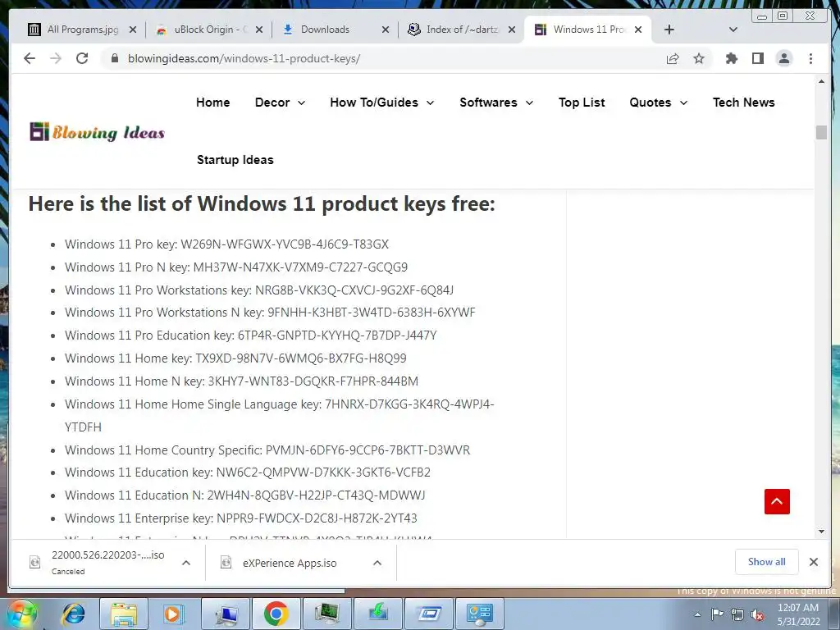The image size is (840, 630).
Task: Switch to the uBlock Origin tab
Action: point(208,30)
